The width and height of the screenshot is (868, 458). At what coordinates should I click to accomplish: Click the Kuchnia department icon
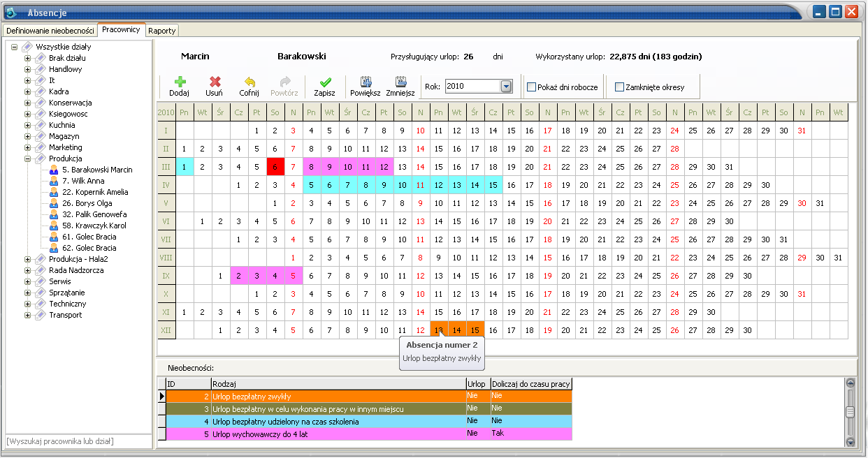[x=41, y=125]
